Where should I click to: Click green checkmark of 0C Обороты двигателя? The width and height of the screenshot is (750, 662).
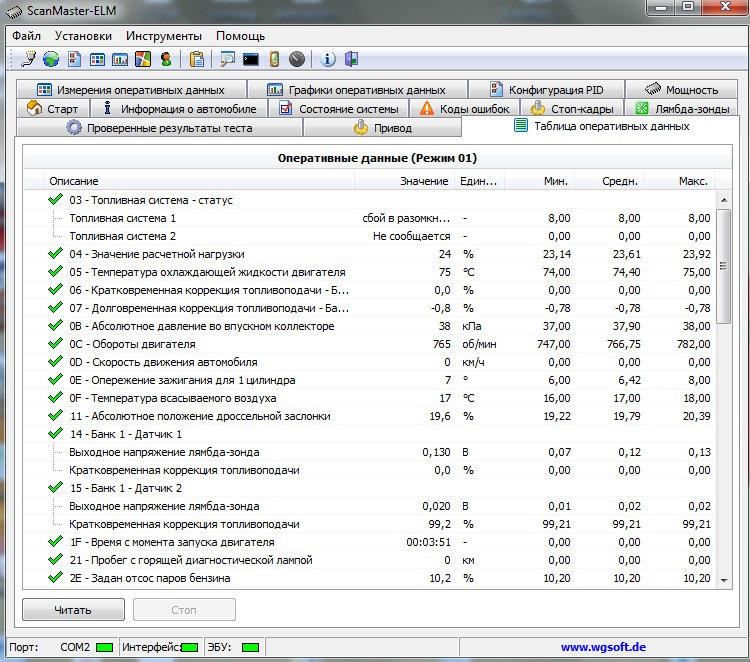pos(55,343)
